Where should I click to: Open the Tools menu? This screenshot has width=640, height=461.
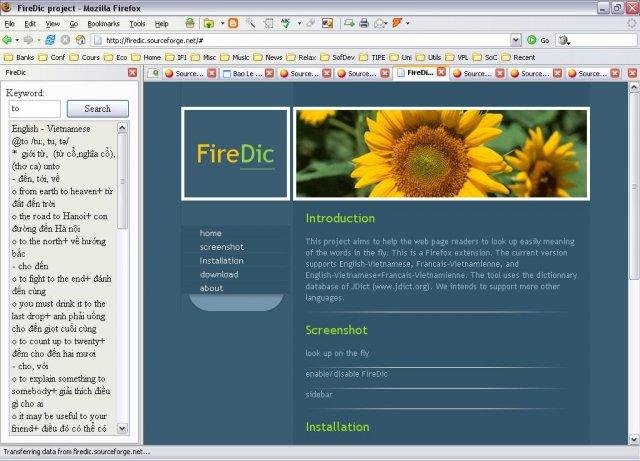(x=137, y=23)
